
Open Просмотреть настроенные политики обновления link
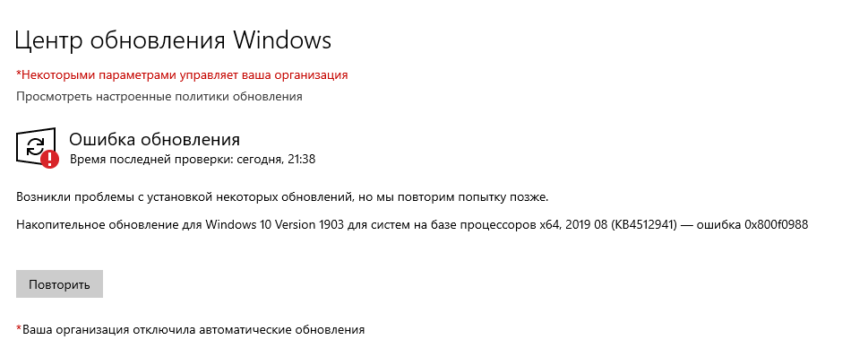pos(159,97)
